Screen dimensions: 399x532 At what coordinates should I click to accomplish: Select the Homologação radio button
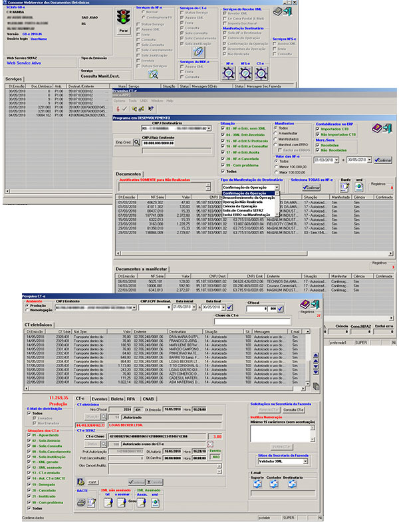[27, 310]
